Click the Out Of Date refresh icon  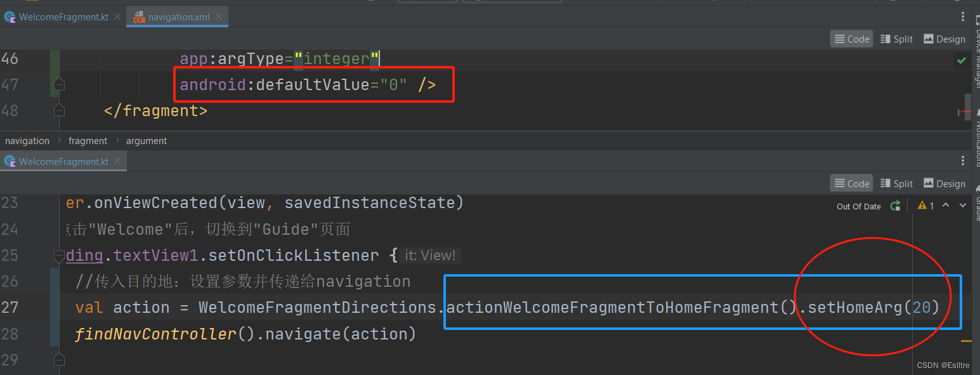pyautogui.click(x=896, y=206)
